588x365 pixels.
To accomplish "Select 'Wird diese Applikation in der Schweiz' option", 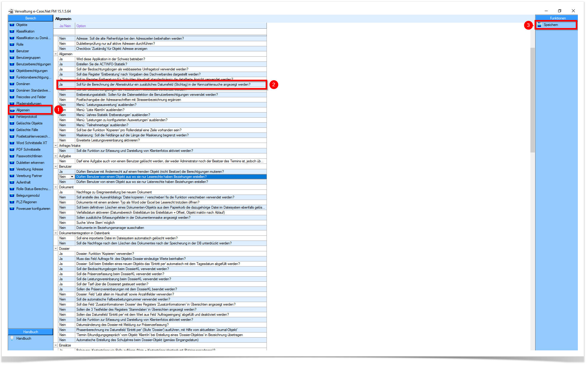I will (x=171, y=59).
